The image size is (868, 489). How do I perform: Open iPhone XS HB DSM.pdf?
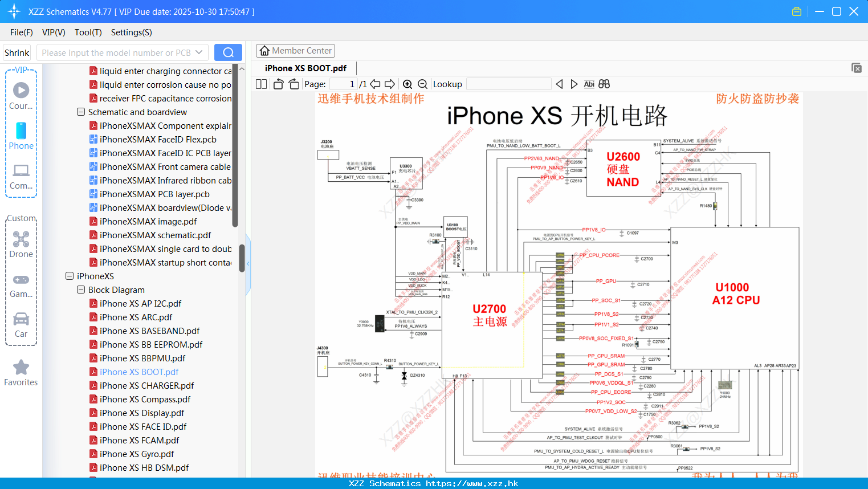click(x=144, y=467)
